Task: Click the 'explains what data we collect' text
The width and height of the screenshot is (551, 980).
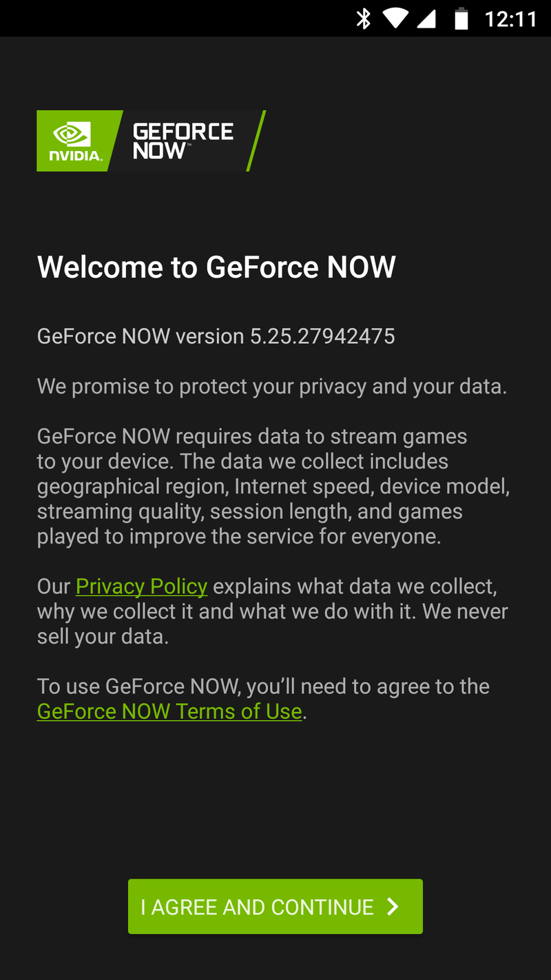Action: [354, 586]
